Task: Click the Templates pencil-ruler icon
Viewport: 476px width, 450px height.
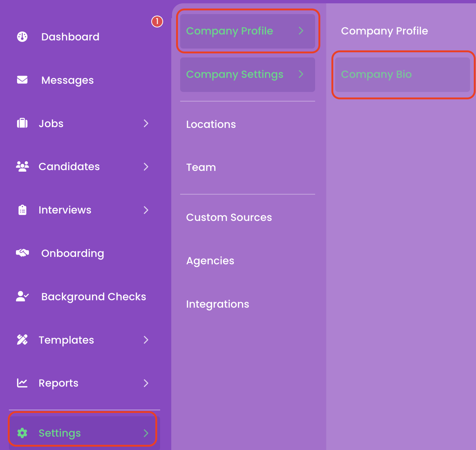Action: click(22, 340)
